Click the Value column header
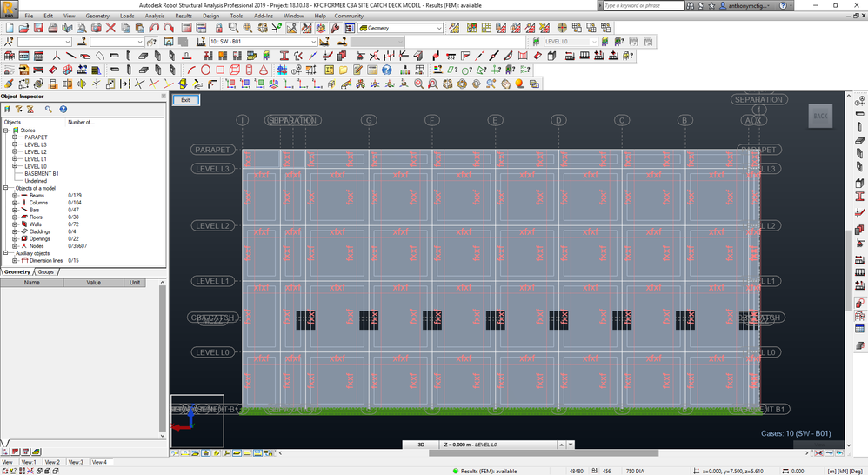Viewport: 868px width, 475px height. (x=94, y=283)
